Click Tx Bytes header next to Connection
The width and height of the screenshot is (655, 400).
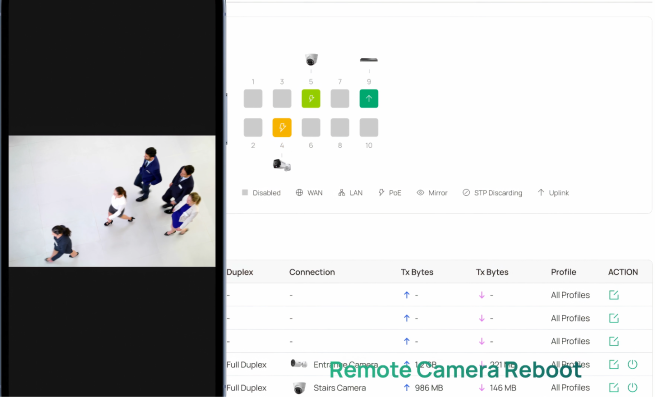coord(417,272)
